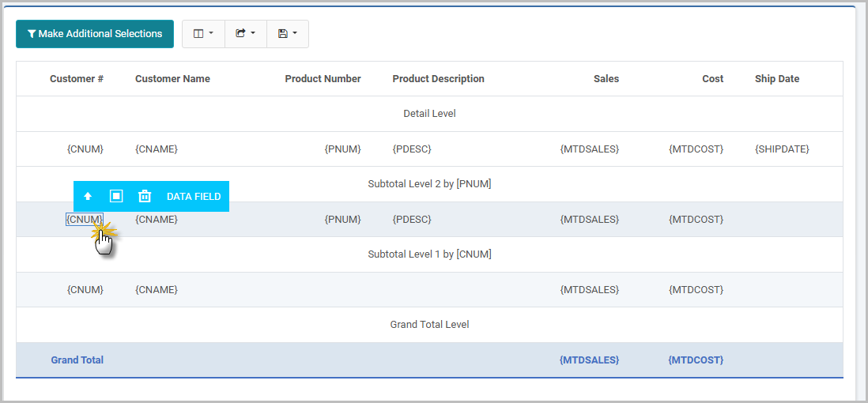This screenshot has height=403, width=868.
Task: Click the filter funnel icon on the teal button
Action: point(32,34)
